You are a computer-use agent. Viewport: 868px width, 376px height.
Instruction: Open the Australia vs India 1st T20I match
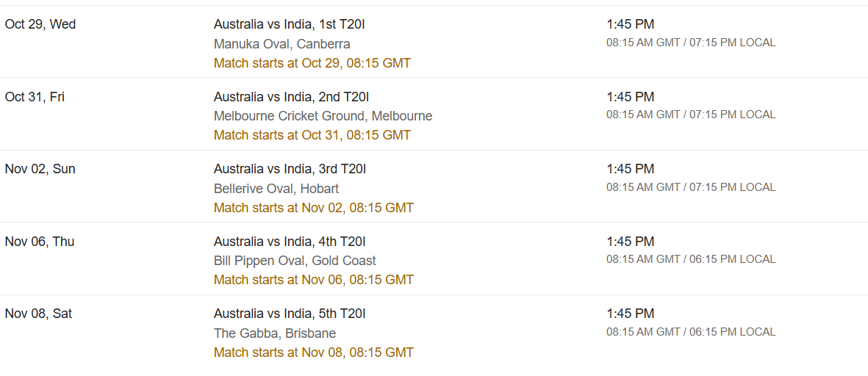291,24
